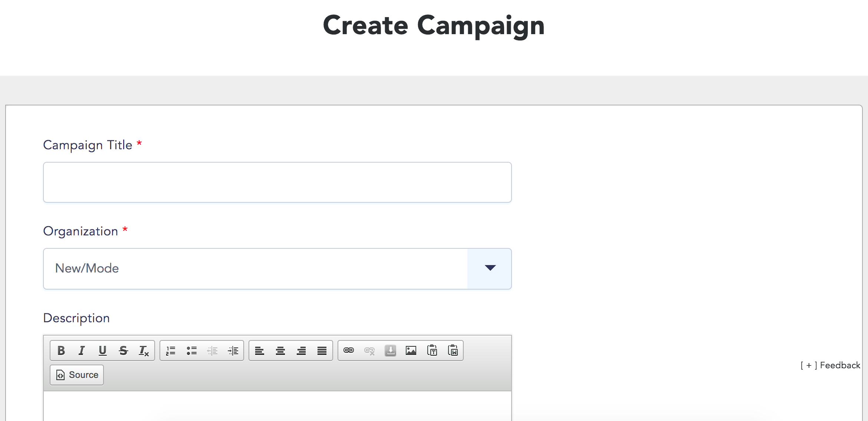Open the Organization dropdown
This screenshot has width=868, height=421.
tap(277, 269)
